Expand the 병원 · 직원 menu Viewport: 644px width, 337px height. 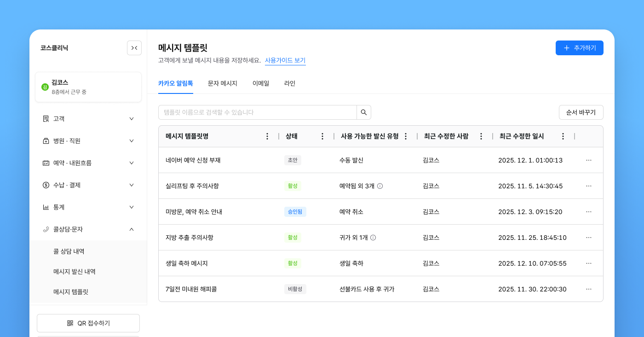point(88,141)
